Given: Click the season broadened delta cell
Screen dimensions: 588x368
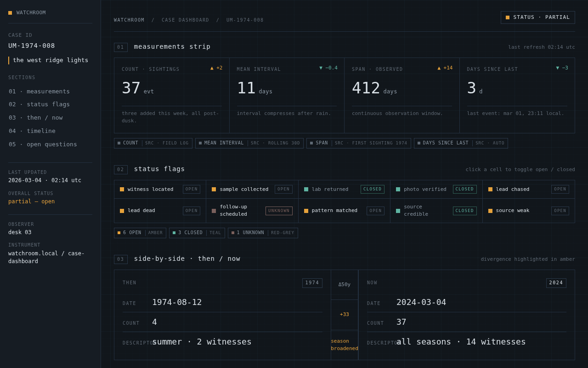Looking at the screenshot, I should [345, 345].
